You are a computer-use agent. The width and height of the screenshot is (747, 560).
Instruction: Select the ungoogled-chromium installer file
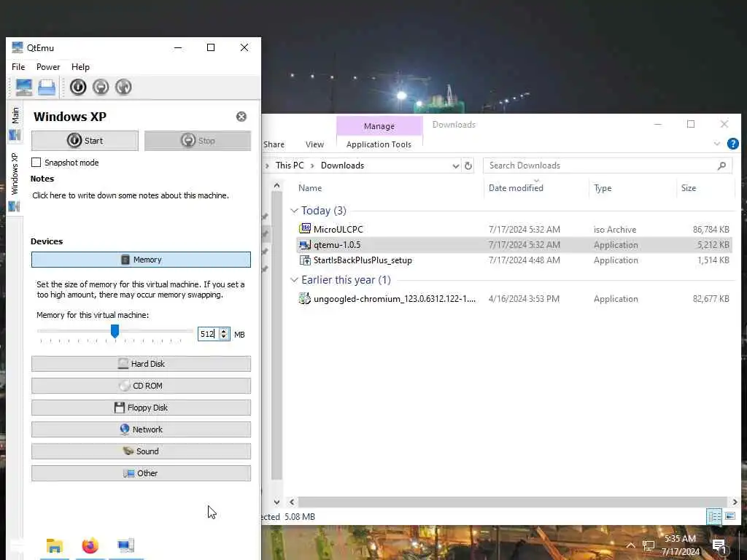pyautogui.click(x=514, y=299)
